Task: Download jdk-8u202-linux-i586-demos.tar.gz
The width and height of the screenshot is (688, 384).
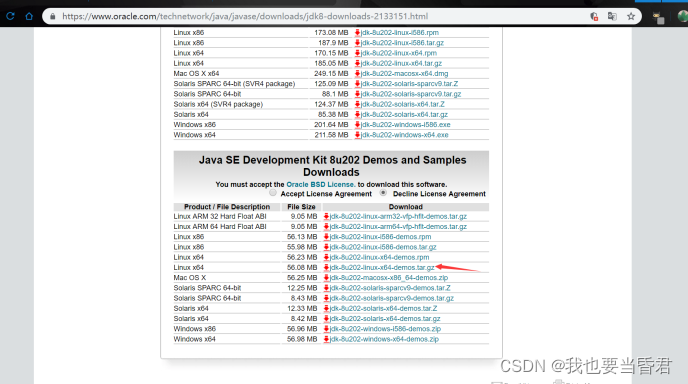Action: [x=383, y=247]
